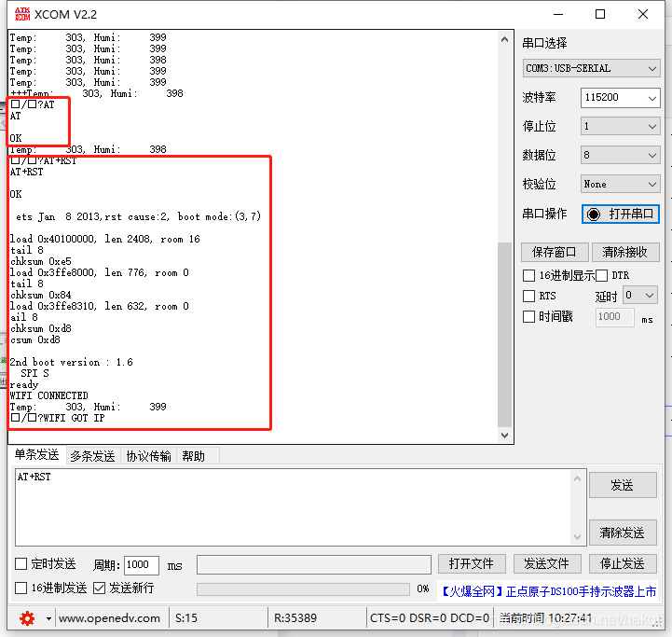
Task: Click the send box scroll down arrow
Action: (577, 537)
